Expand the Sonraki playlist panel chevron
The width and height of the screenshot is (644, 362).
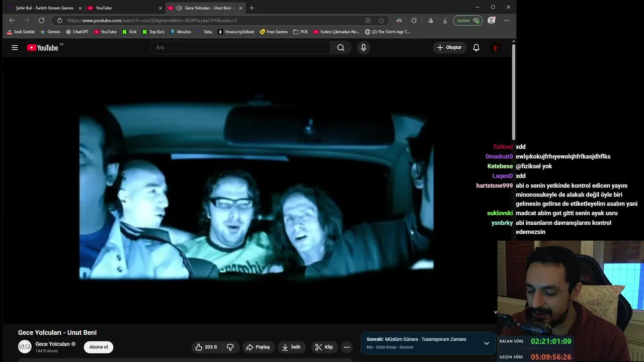click(487, 343)
